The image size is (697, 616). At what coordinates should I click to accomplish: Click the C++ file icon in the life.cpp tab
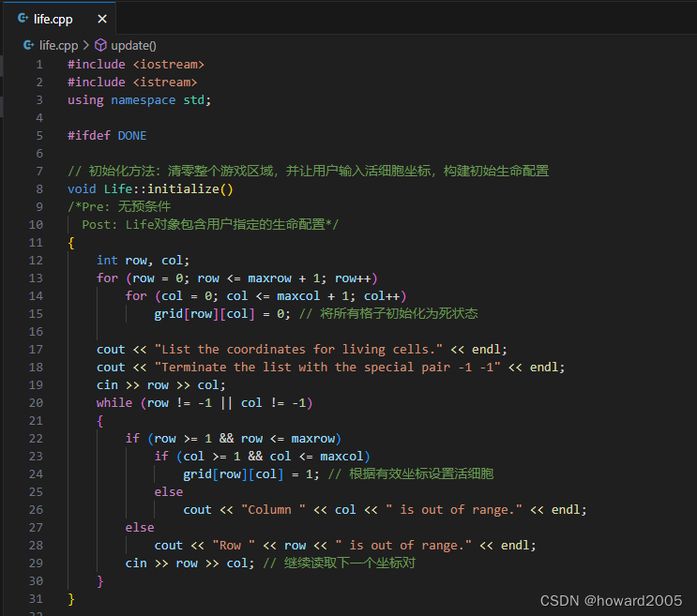coord(23,19)
